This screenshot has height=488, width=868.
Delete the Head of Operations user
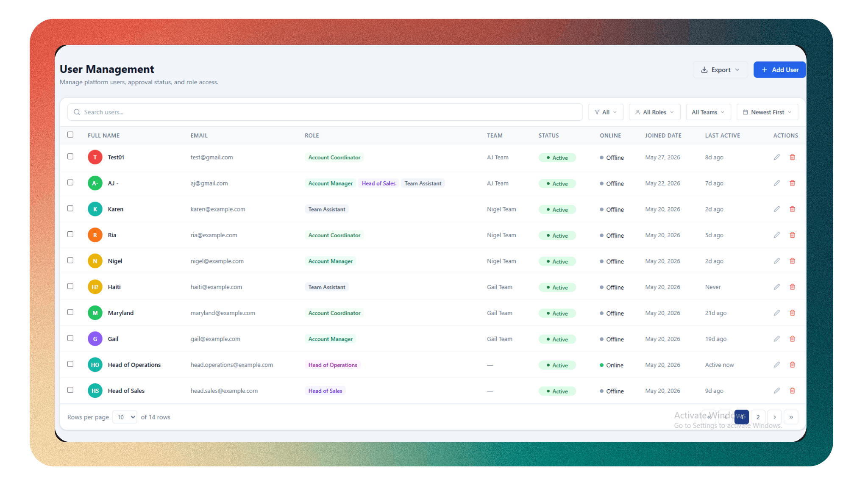click(x=792, y=365)
